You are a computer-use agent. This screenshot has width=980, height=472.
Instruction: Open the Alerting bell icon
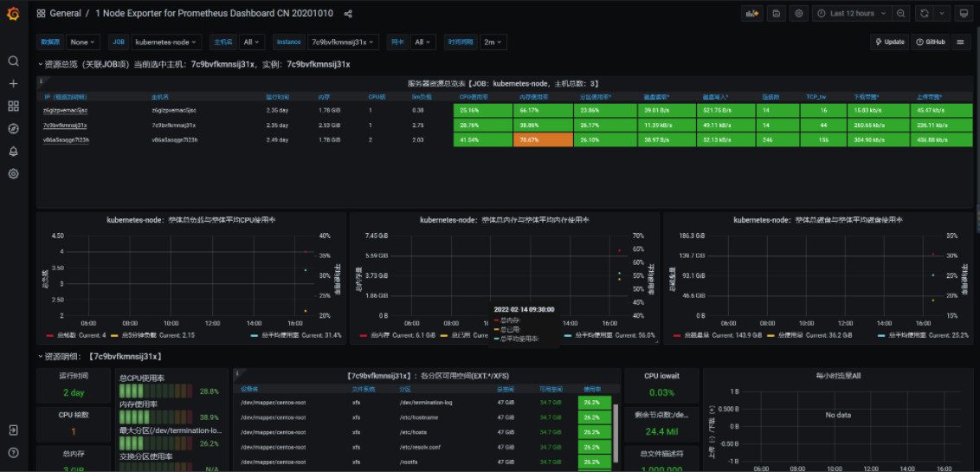(x=13, y=152)
